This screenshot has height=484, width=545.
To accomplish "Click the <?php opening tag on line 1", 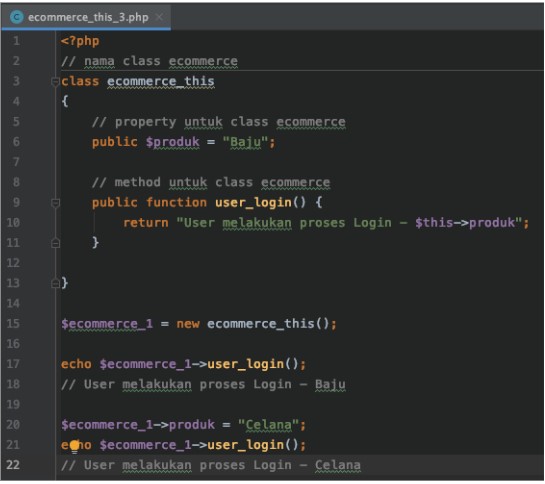I will point(80,41).
